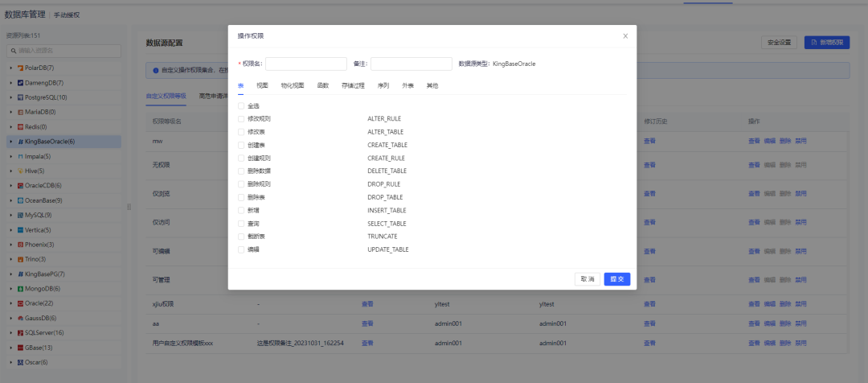Open the 物化视图 tab
This screenshot has height=383, width=868.
[x=293, y=86]
